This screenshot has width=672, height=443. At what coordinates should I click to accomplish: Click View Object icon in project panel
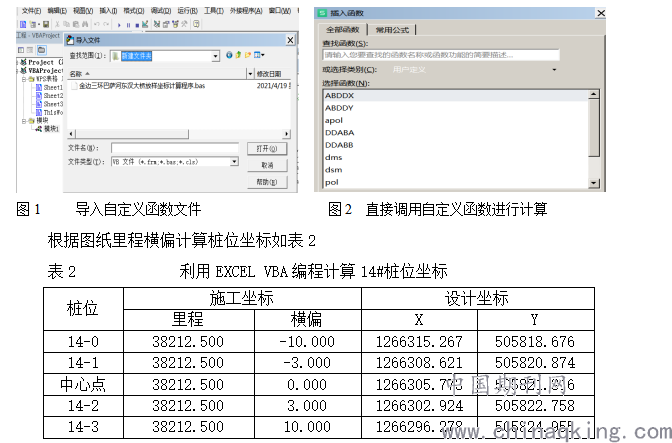tap(30, 50)
